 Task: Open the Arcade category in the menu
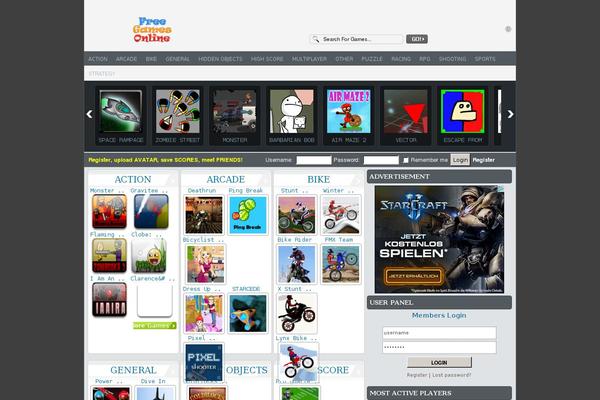126,59
